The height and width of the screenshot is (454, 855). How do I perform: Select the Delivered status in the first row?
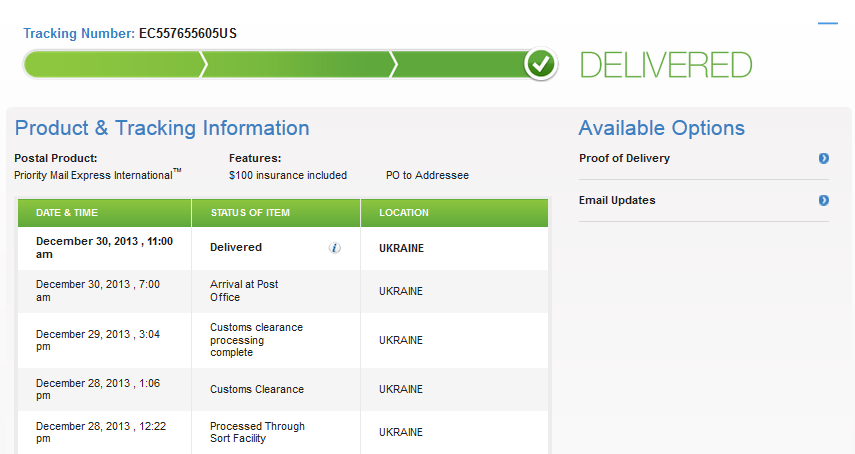point(236,248)
